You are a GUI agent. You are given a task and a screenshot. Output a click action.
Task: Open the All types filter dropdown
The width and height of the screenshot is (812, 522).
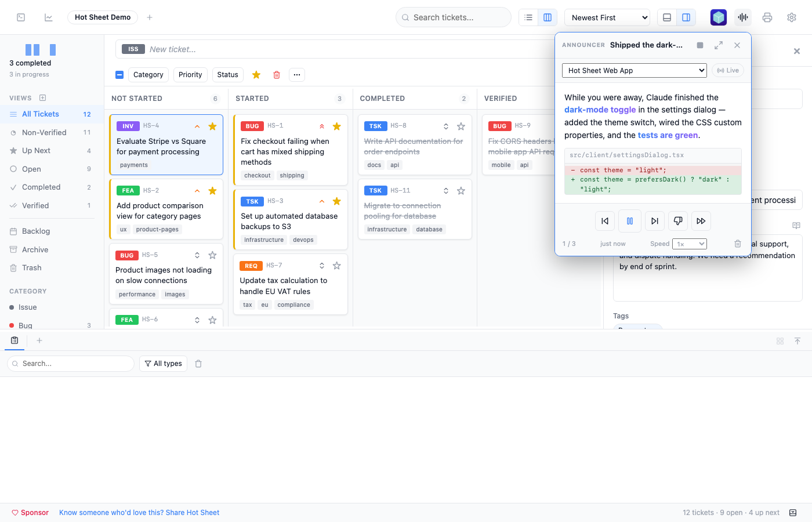(x=163, y=364)
